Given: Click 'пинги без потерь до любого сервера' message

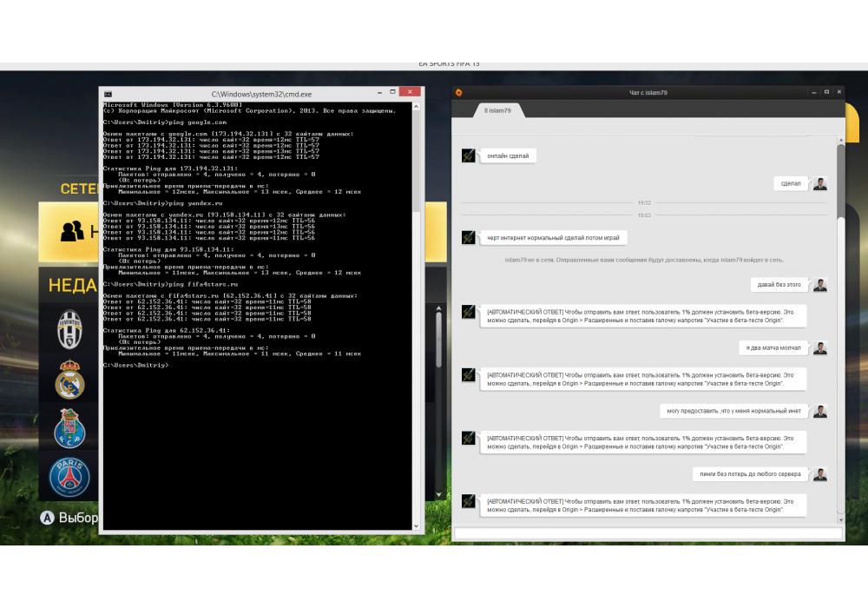Looking at the screenshot, I should coord(750,474).
